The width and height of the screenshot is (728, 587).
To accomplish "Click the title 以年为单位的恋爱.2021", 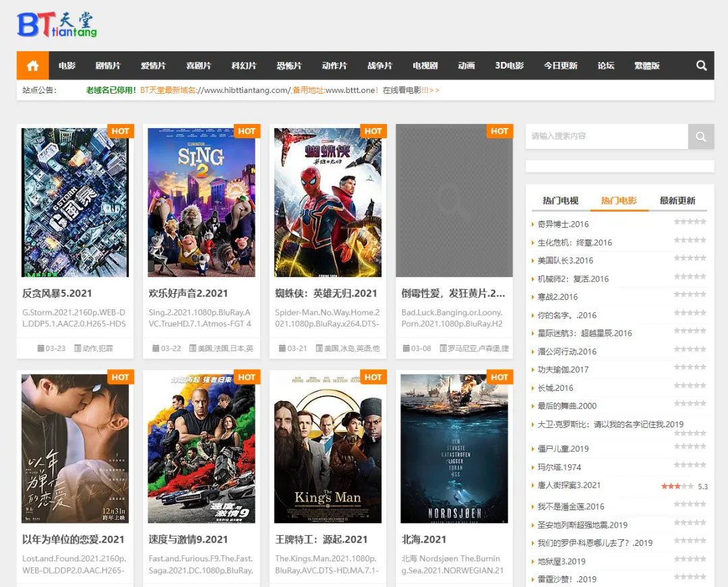I will tap(73, 539).
